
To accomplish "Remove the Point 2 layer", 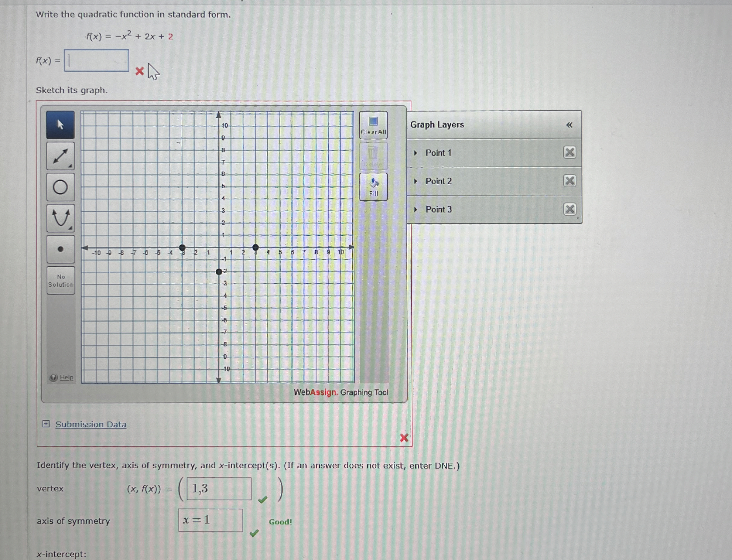I will point(569,181).
